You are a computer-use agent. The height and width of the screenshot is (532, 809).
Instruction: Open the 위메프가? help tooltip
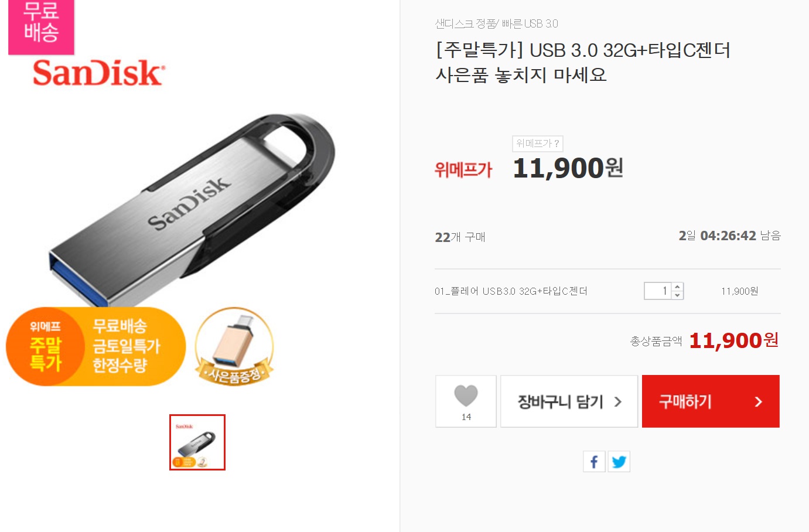pos(537,144)
